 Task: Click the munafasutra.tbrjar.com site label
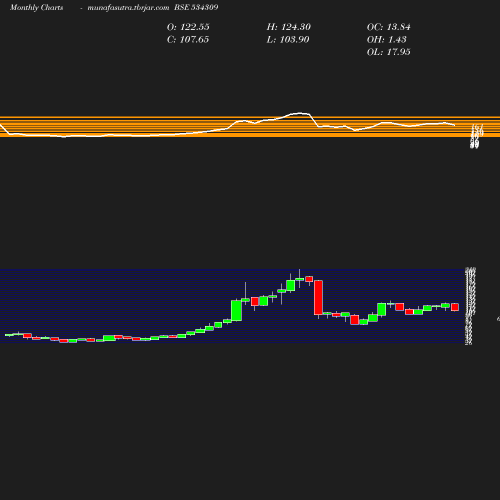pos(128,7)
